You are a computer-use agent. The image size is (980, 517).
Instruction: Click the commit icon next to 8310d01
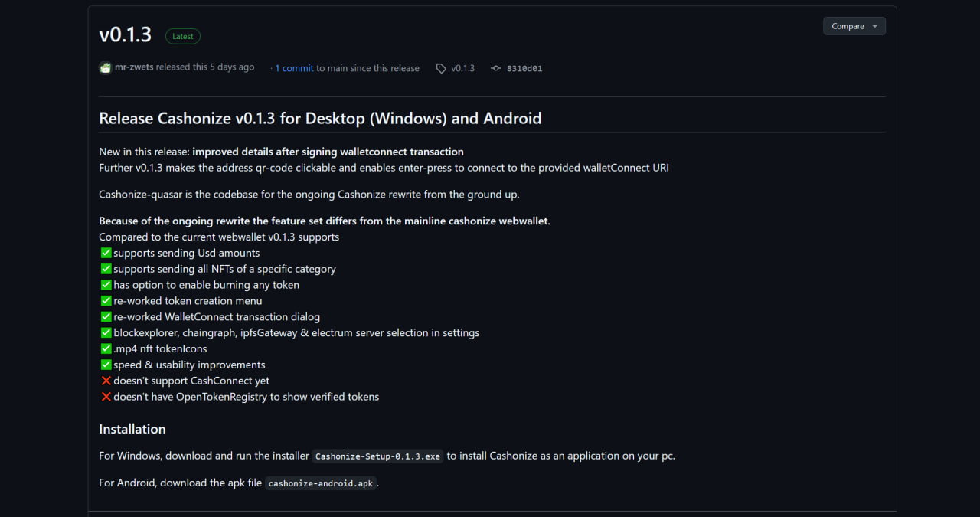point(496,68)
